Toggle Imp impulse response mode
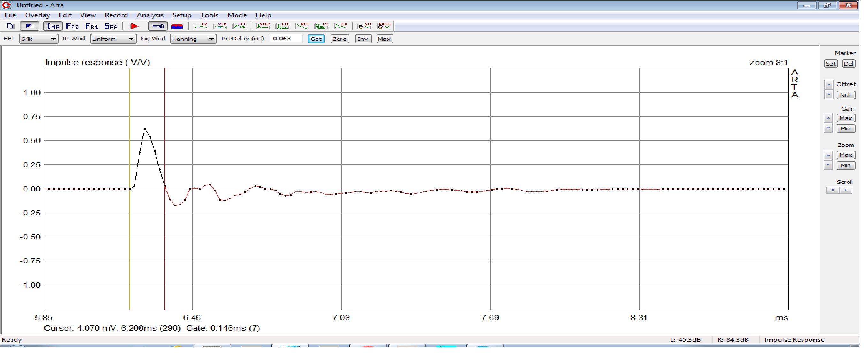Image resolution: width=868 pixels, height=358 pixels. tap(53, 26)
